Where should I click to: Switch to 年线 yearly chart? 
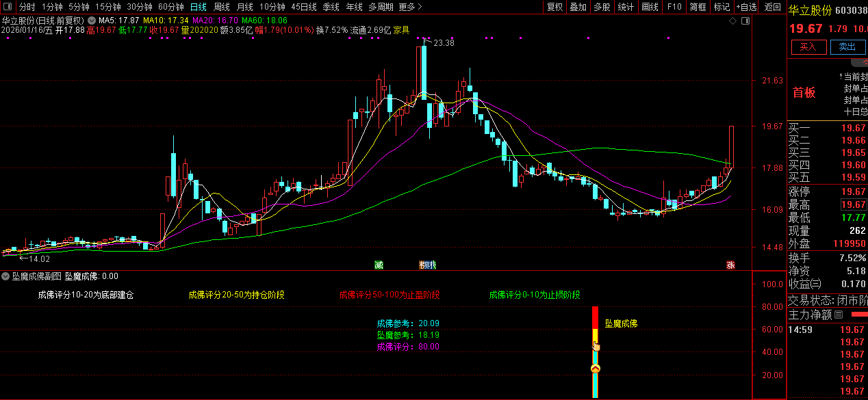tap(355, 7)
